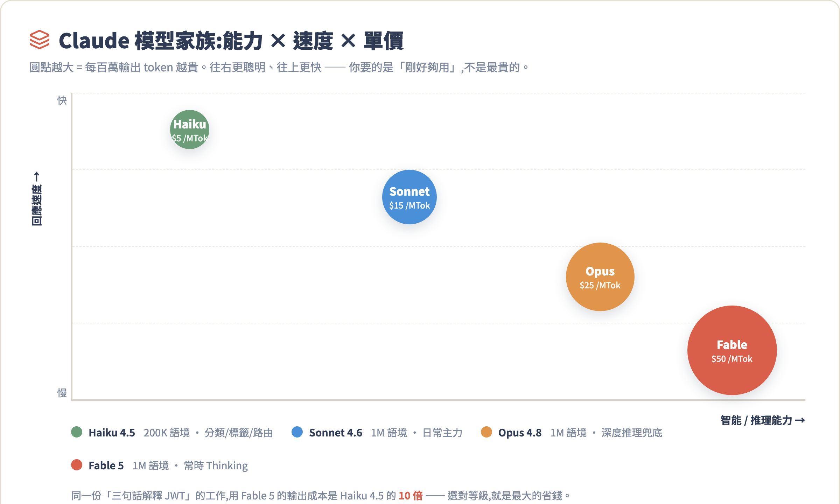Click 1M 語境 · 深度推理兜底 description
The image size is (840, 504).
click(x=606, y=433)
